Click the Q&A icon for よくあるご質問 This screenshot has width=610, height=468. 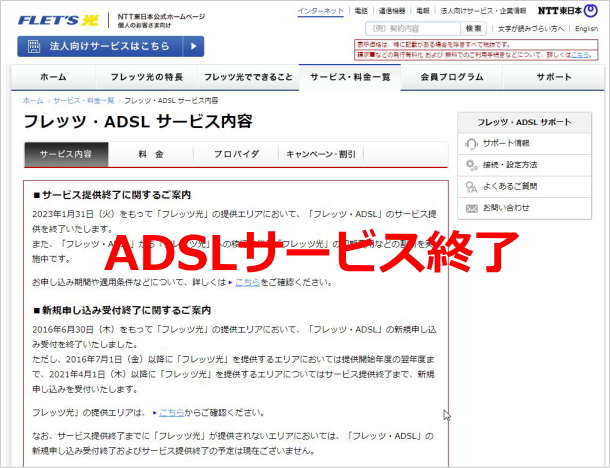[x=471, y=186]
